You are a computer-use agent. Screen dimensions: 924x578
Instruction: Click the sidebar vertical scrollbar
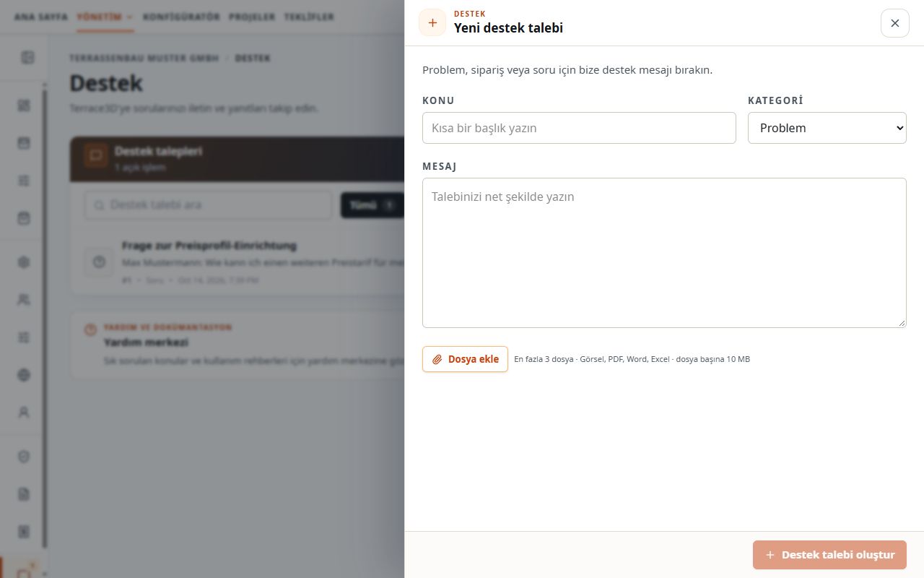[x=45, y=318]
